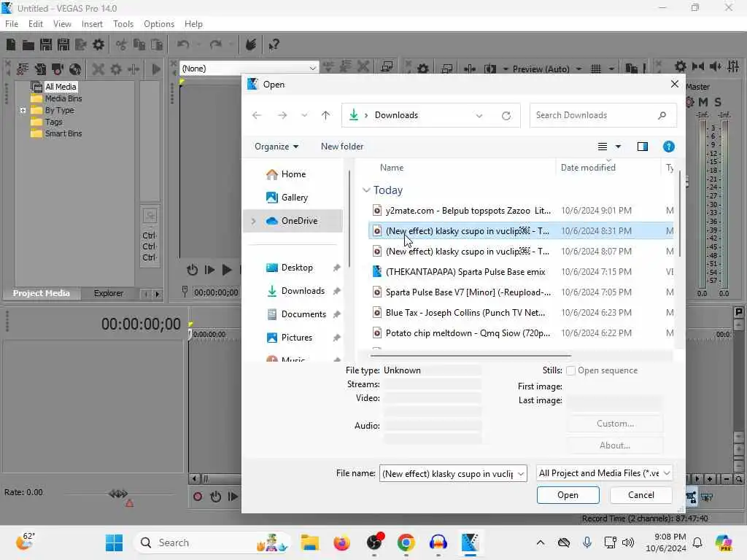Select the Potato chip meltdown file
The image size is (747, 560).
522,333
